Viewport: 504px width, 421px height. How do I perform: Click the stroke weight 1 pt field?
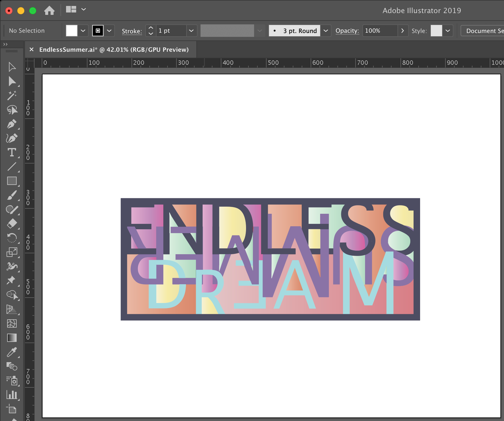[171, 31]
